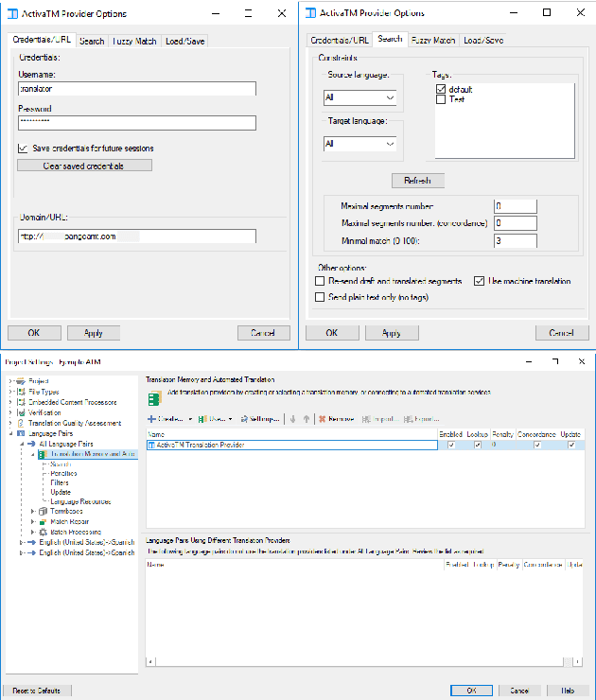
Task: Click Help in Project Settings window
Action: (568, 691)
